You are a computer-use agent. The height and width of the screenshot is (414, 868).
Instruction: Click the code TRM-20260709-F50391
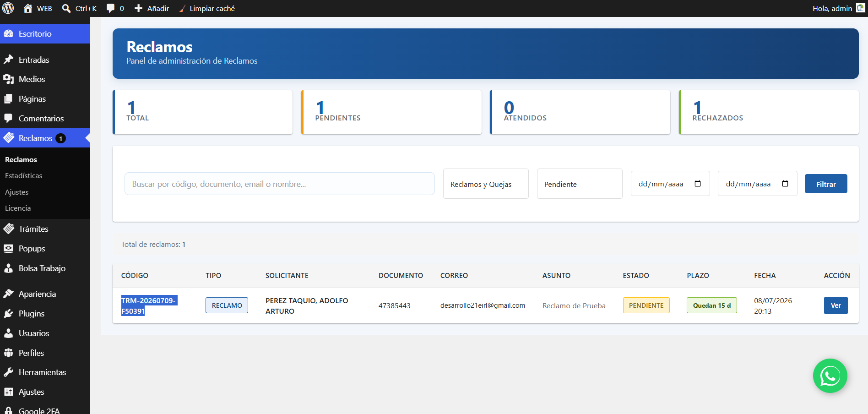coord(149,306)
